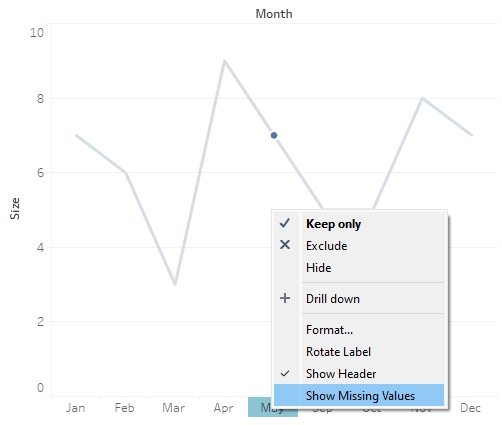Select the Dec axis label
The height and width of the screenshot is (425, 502).
[x=470, y=408]
